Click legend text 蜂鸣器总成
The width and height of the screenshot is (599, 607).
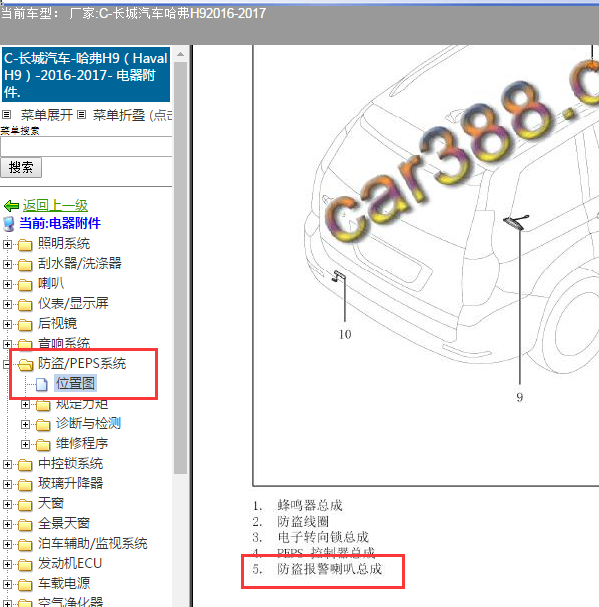click(x=310, y=505)
